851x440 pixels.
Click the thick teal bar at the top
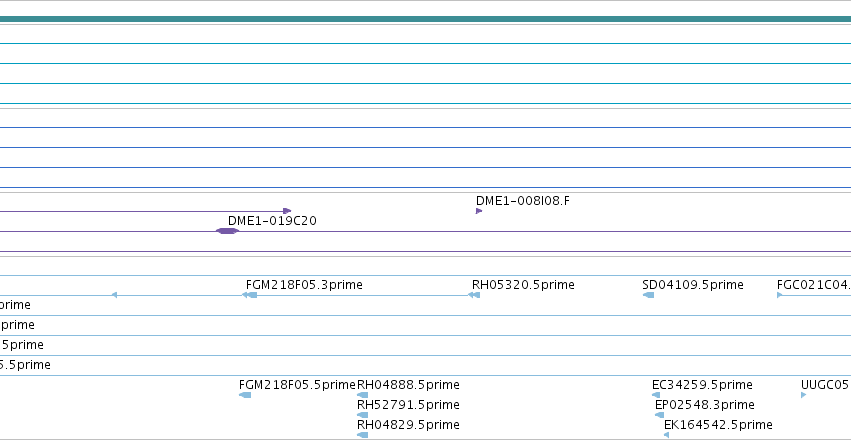pyautogui.click(x=426, y=20)
